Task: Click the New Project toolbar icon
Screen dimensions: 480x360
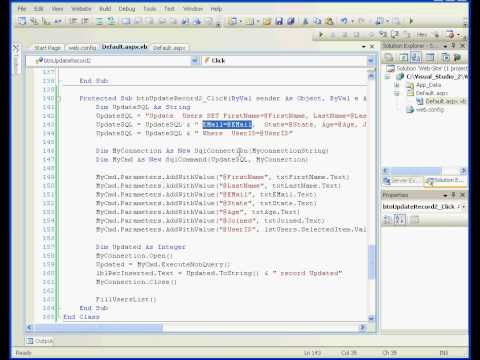Action: (x=232, y=21)
